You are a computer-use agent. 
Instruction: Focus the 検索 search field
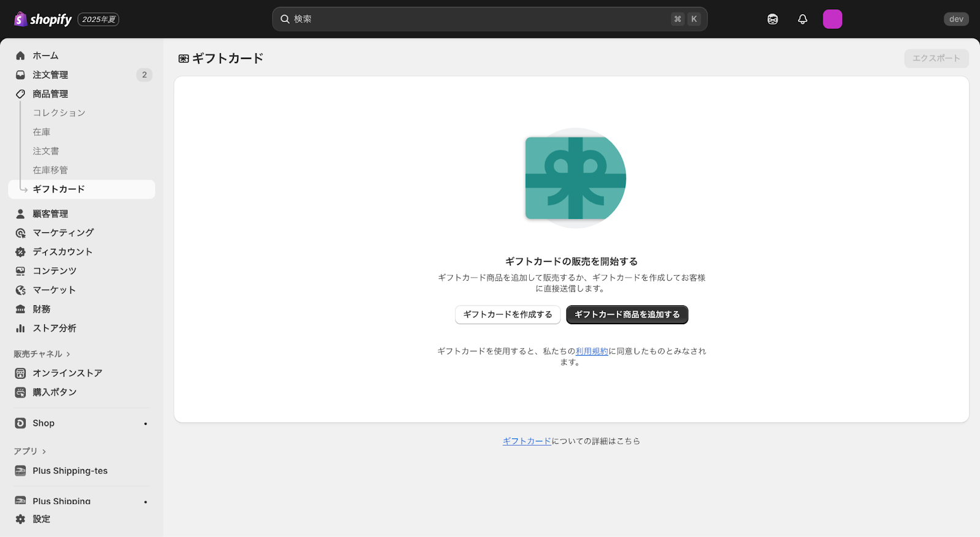pyautogui.click(x=489, y=19)
